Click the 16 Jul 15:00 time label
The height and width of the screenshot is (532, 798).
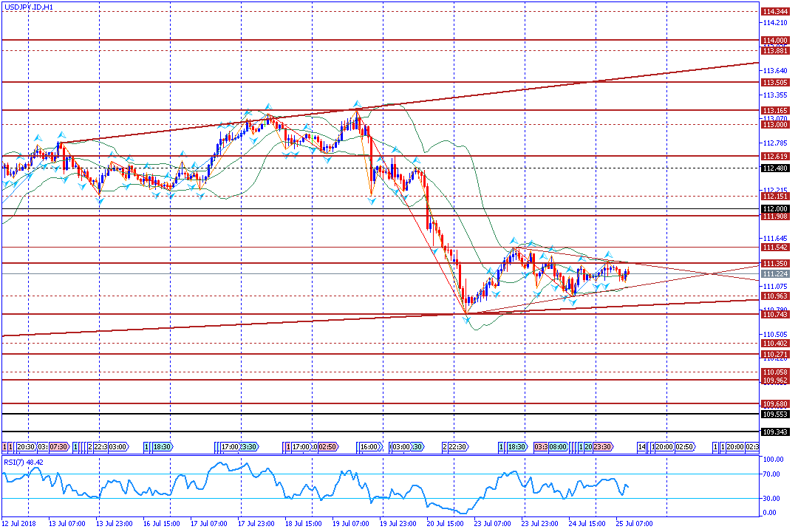click(x=161, y=523)
